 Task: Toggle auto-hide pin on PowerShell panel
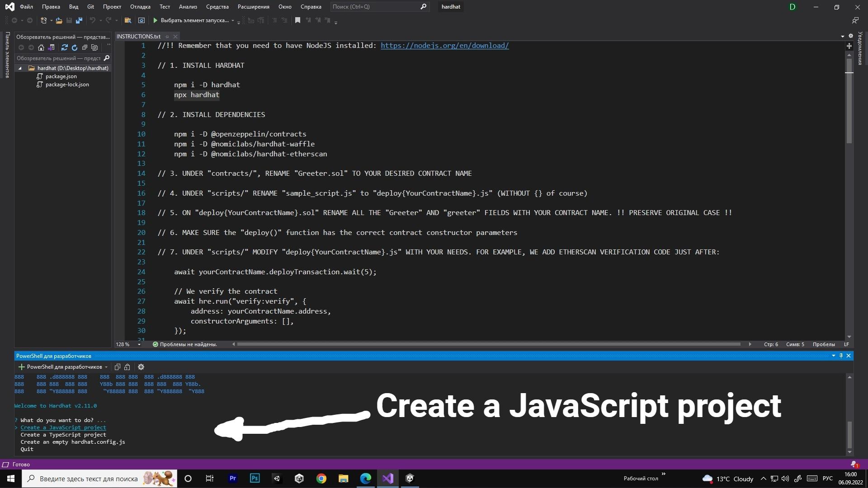pos(841,356)
